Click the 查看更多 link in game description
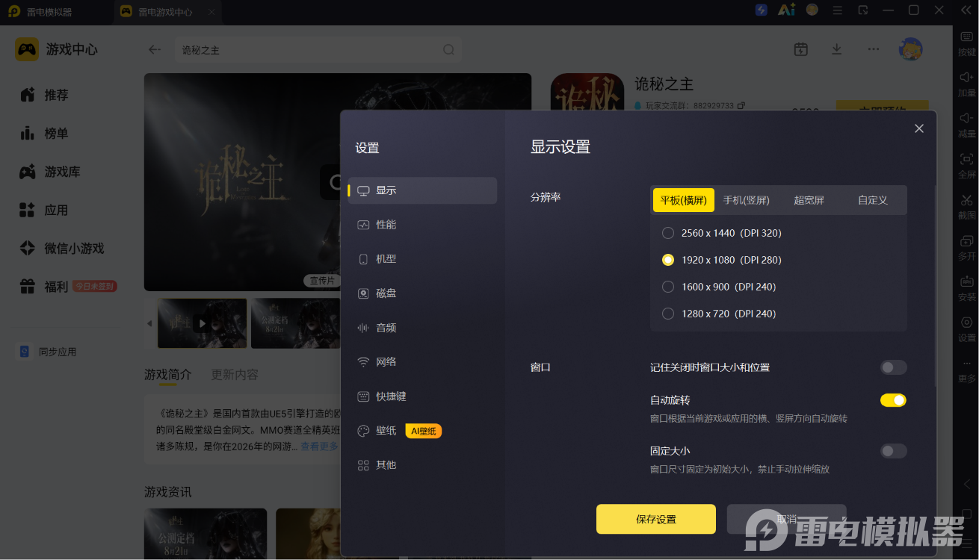Screen dimensions: 979x560 (x=319, y=447)
